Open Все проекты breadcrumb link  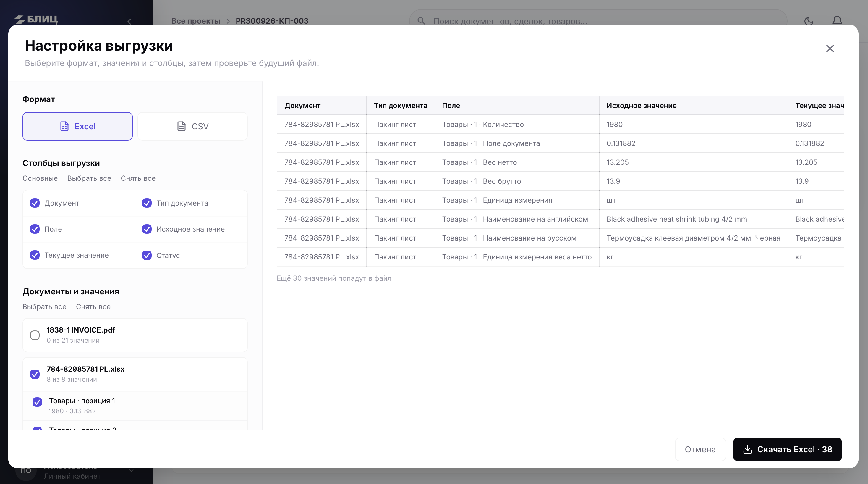pos(196,21)
